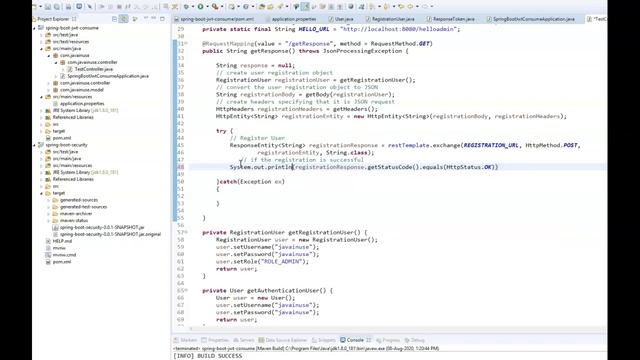Click the spring-boot-jwt-consume project icon
640x360 pixels.
41,28
